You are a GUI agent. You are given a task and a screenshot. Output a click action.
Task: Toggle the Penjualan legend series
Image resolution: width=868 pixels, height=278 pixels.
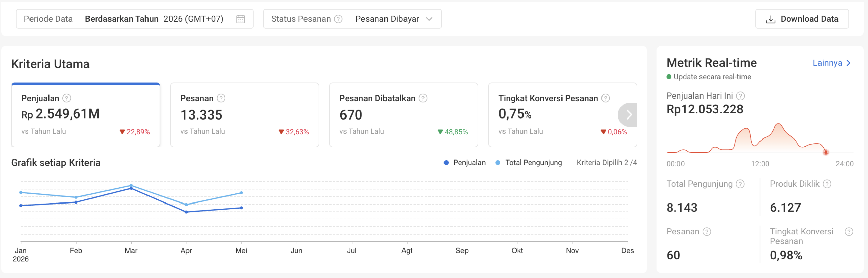pos(465,163)
